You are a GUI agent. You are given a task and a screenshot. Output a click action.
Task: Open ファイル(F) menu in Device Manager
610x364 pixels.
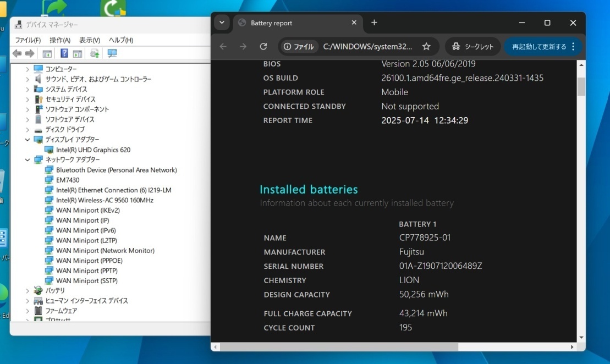28,40
